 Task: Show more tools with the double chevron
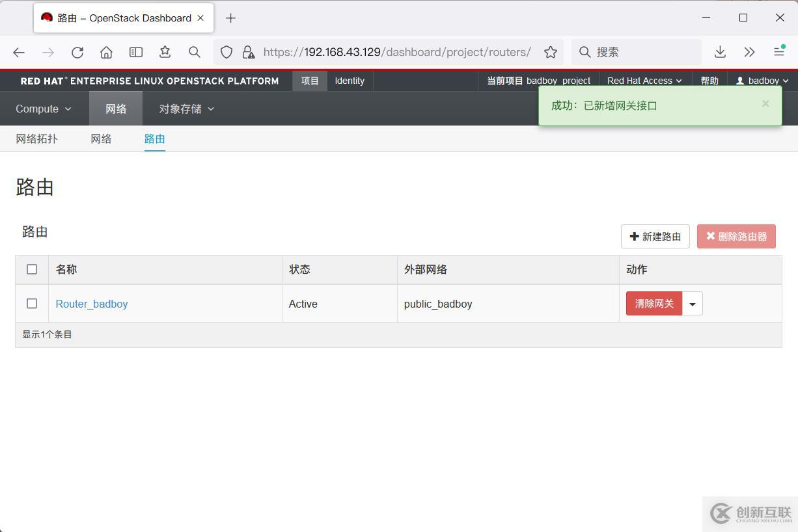749,52
